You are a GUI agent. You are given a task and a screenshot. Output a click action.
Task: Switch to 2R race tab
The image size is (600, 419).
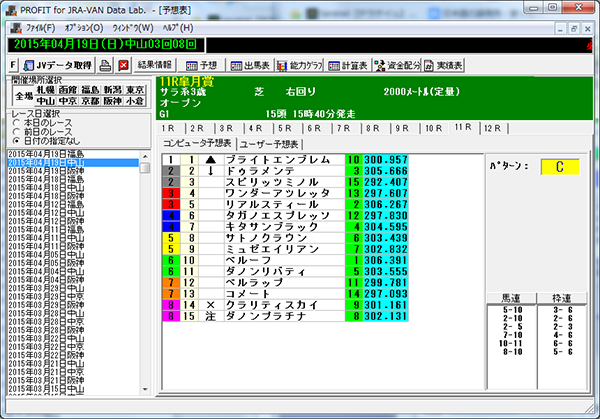point(199,129)
